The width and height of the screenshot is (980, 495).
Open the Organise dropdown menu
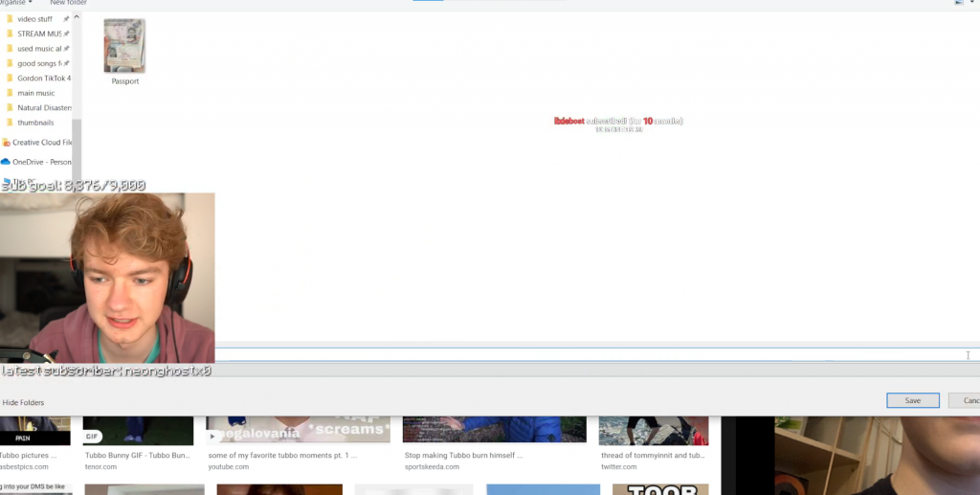(x=15, y=3)
